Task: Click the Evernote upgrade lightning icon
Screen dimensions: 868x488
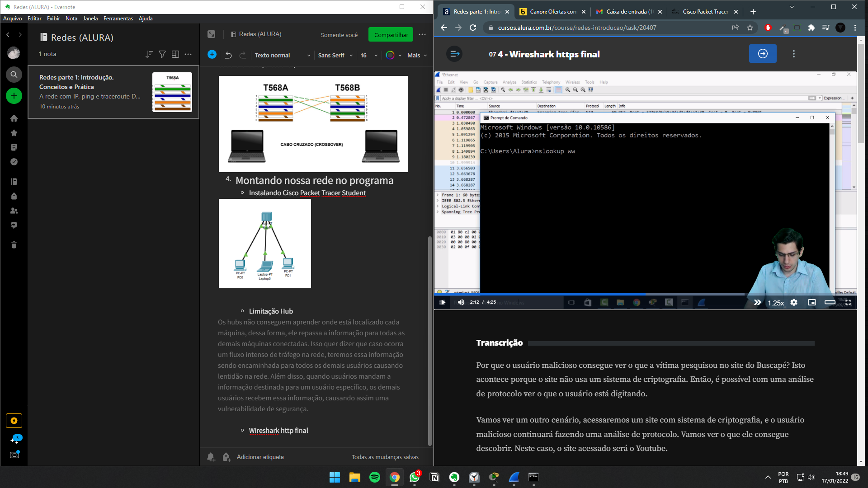Action: click(x=14, y=421)
